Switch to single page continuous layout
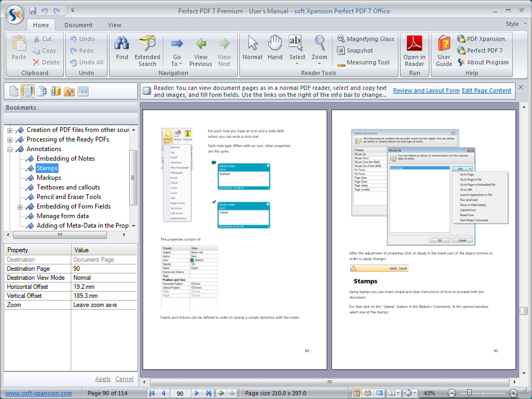Screen dimensions: 532x399 (x=356, y=393)
